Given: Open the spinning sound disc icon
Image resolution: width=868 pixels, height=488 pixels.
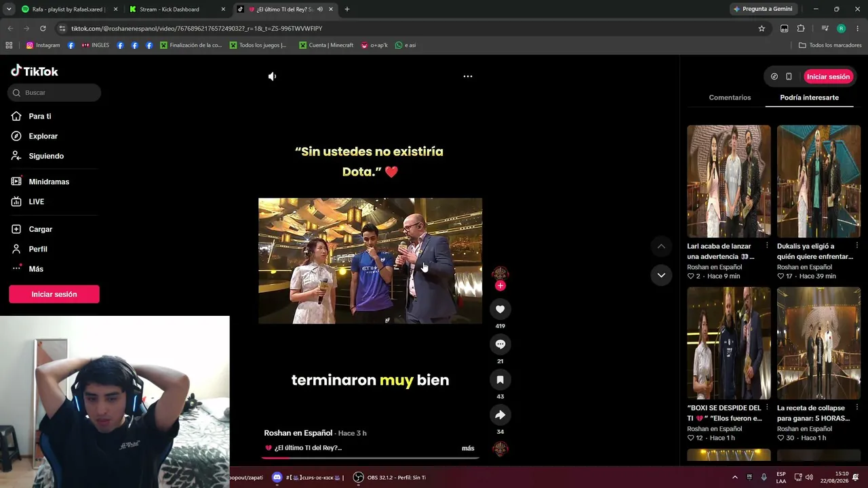Looking at the screenshot, I should [x=500, y=449].
